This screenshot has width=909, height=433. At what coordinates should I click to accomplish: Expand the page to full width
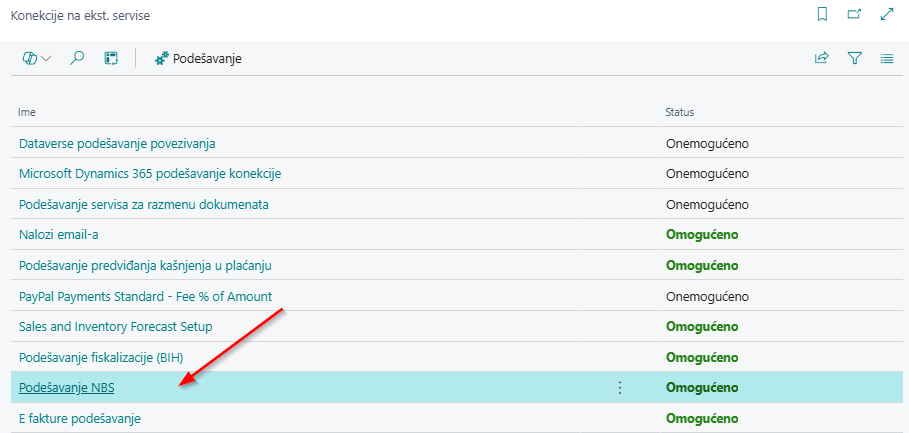886,15
